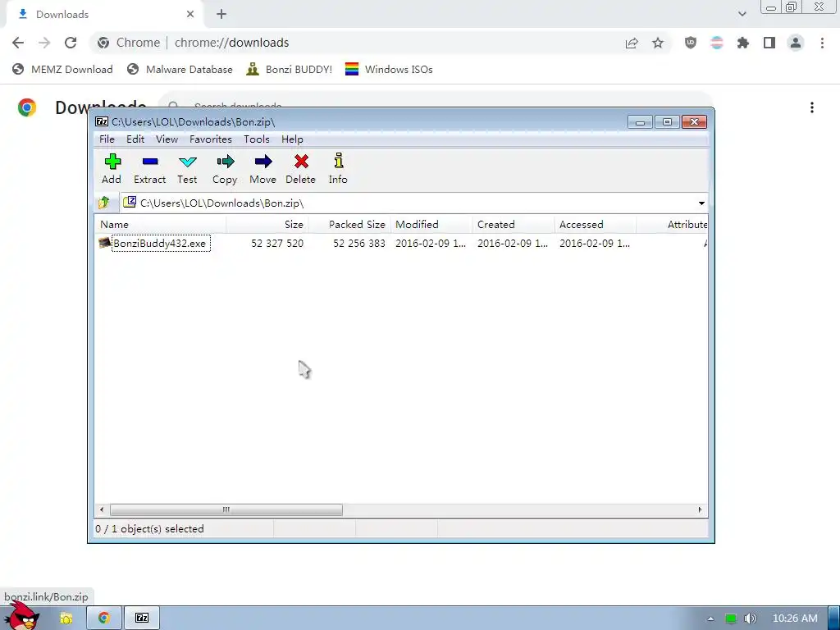The image size is (840, 630).
Task: Sort by the Size column header
Action: 267,225
